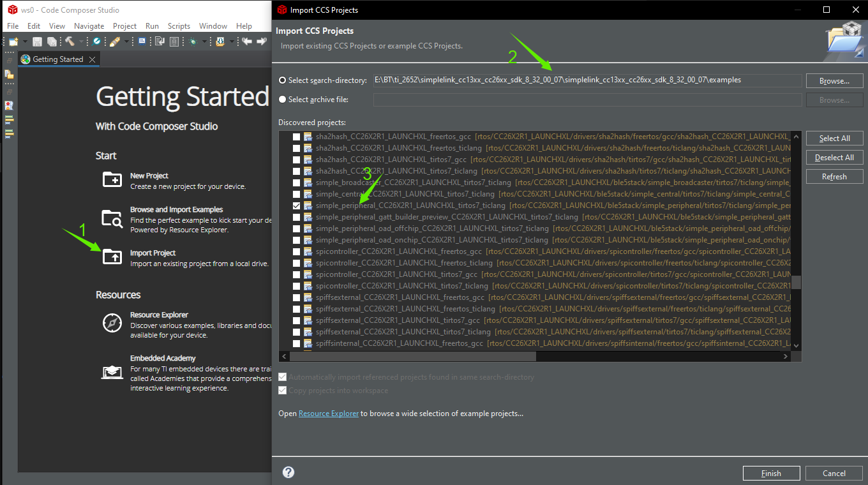Viewport: 868px width, 485px height.
Task: Click the Save disk icon in toolbar
Action: click(37, 41)
